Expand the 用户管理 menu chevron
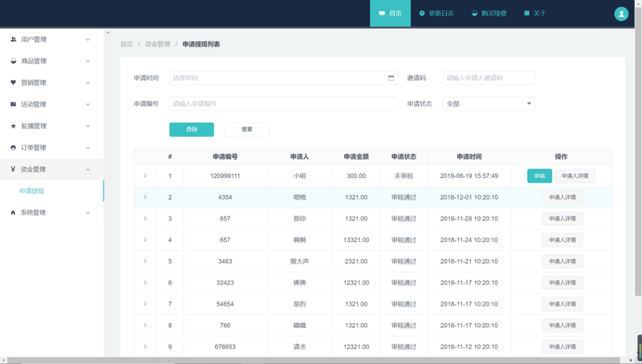Viewport: 642px width, 364px height. [87, 39]
